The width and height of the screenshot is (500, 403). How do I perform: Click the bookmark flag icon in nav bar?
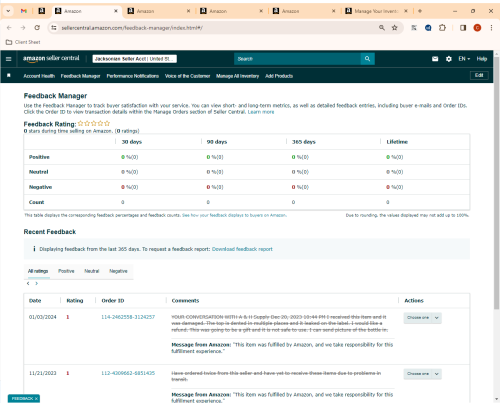[x=9, y=76]
